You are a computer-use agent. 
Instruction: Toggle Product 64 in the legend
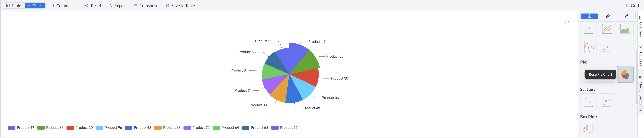click(x=226, y=128)
